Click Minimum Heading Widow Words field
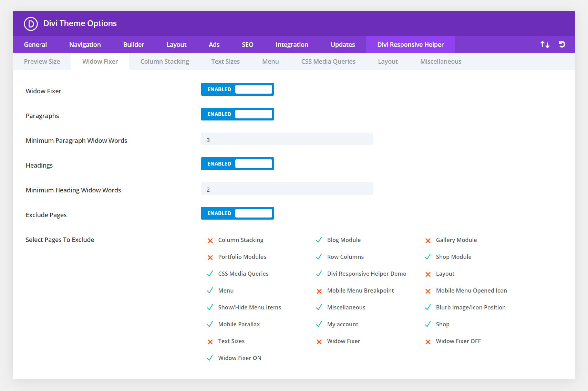This screenshot has height=391, width=588. (x=287, y=189)
